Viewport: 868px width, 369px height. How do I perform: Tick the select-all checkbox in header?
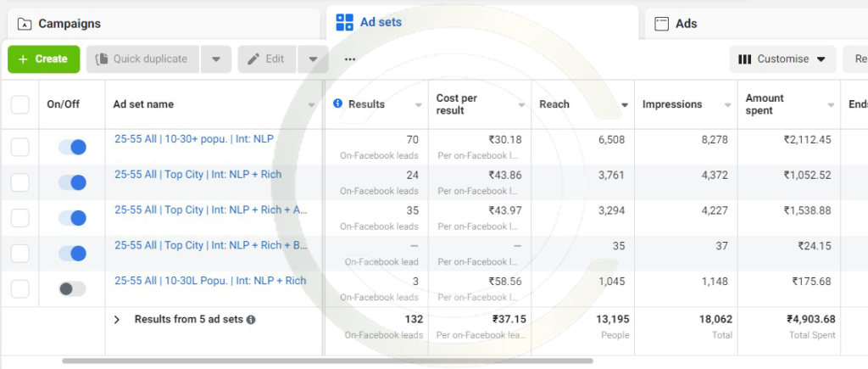[x=19, y=104]
